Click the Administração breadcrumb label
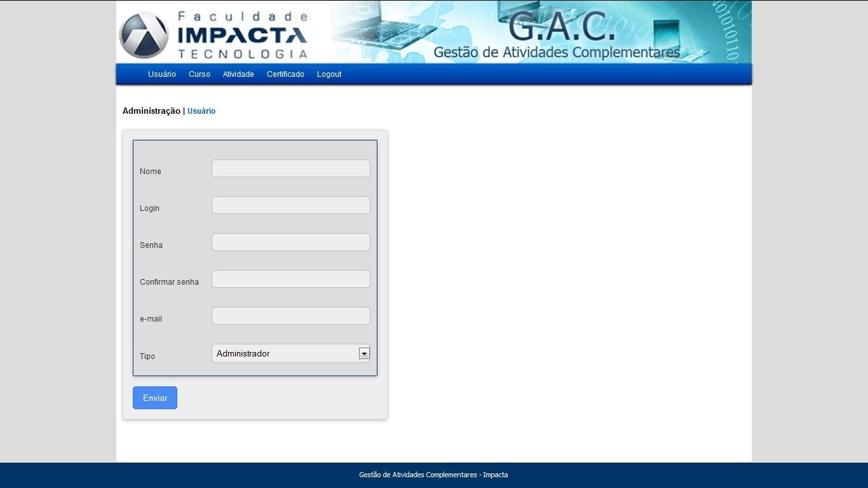The height and width of the screenshot is (488, 868). [152, 111]
